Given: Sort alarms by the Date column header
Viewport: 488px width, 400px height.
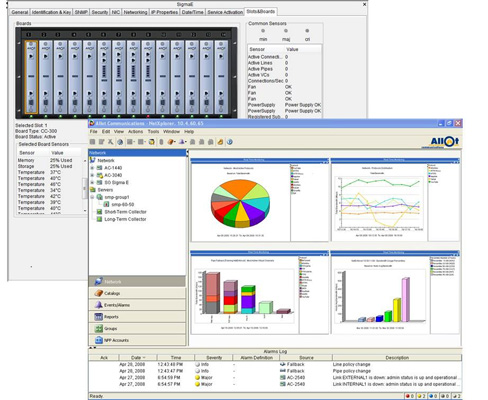Looking at the screenshot, I should point(138,358).
